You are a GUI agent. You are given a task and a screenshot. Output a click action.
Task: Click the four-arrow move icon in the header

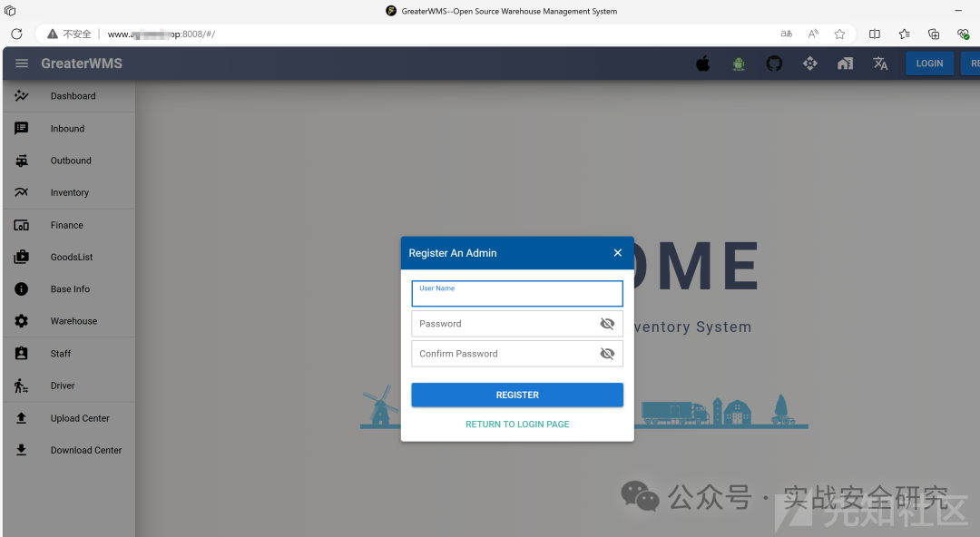pos(810,63)
